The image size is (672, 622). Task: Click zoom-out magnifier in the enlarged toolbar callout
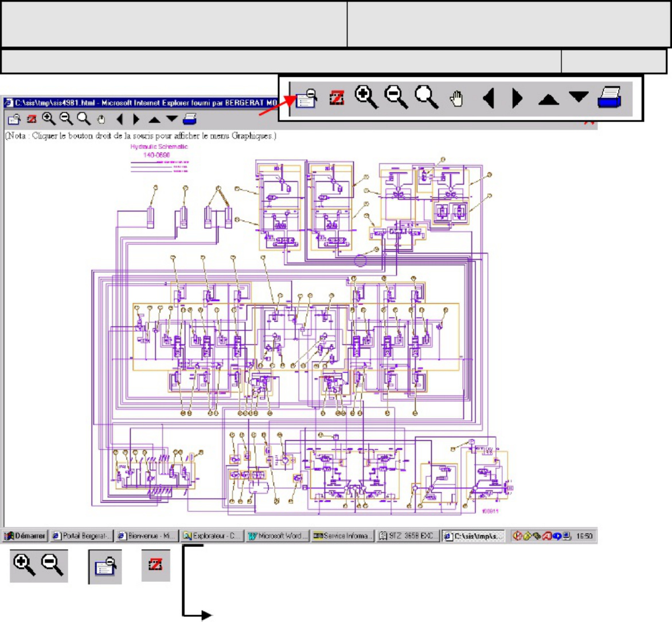pos(396,97)
